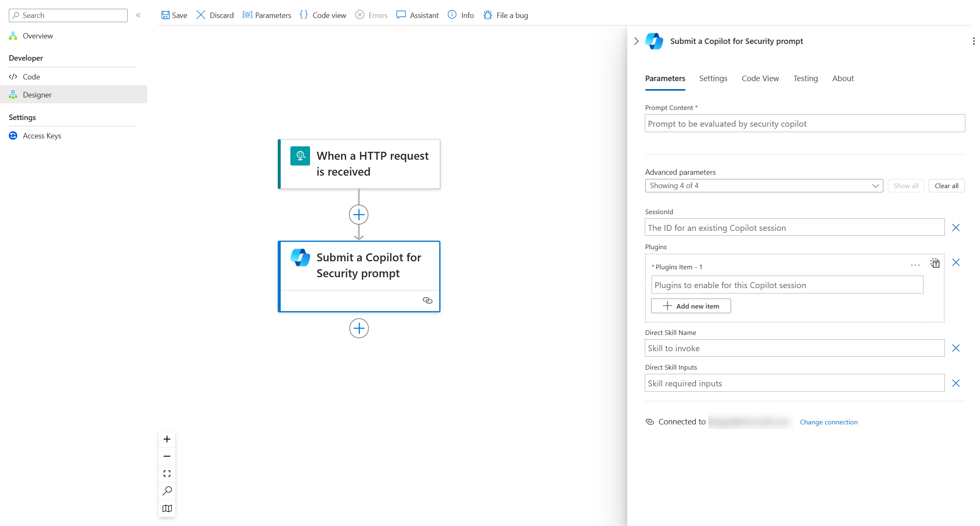
Task: Open the Advanced parameters dropdown
Action: (x=764, y=186)
